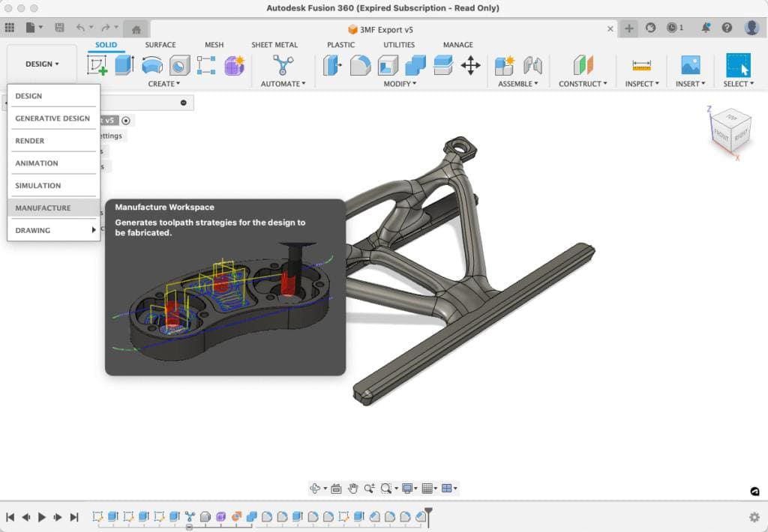Choose MANUFACTURE from workspace menu
Screen dimensions: 768x532
[53, 208]
